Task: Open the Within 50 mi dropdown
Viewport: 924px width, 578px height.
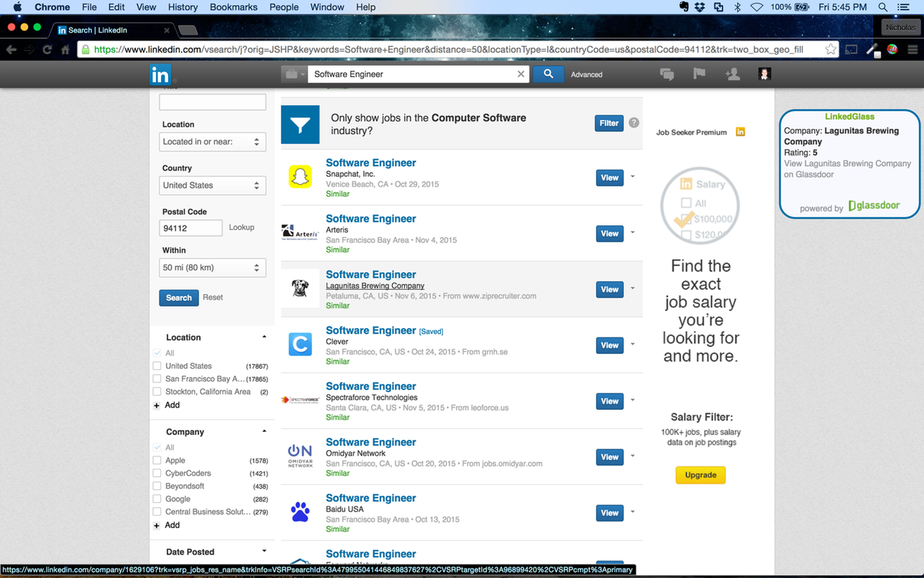Action: 212,267
